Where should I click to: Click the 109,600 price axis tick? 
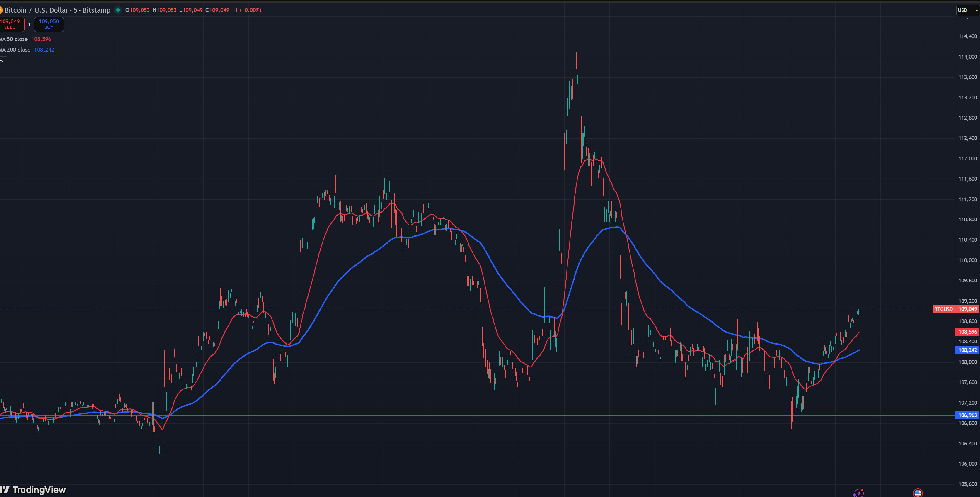tap(967, 281)
